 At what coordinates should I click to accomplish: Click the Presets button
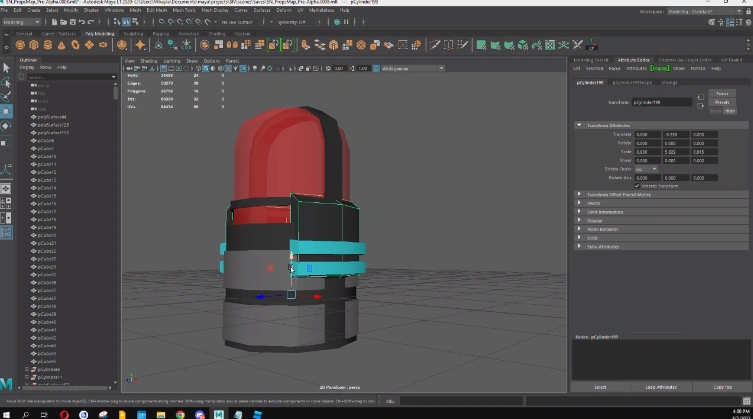point(722,102)
